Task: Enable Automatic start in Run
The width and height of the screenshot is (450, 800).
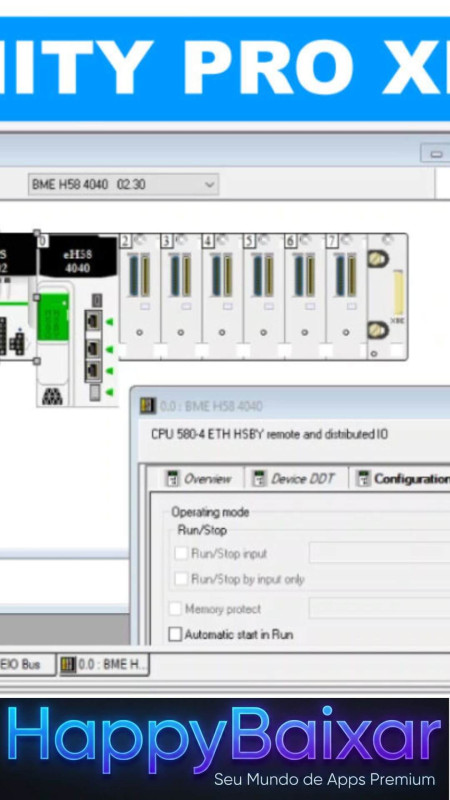Action: click(175, 634)
